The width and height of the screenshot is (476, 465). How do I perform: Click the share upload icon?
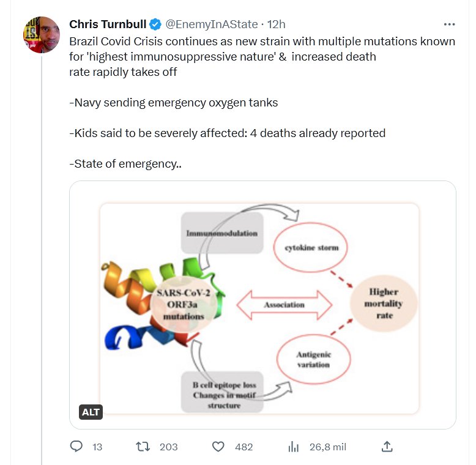[x=387, y=447]
